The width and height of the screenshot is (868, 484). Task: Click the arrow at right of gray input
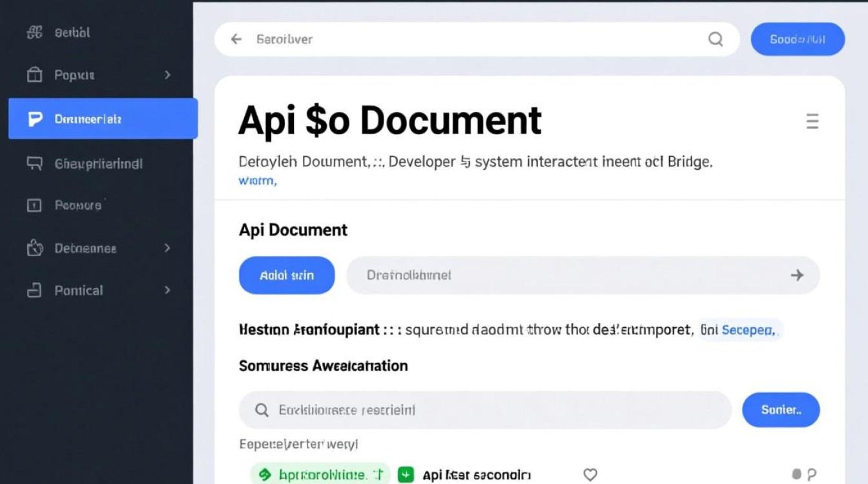coord(797,276)
